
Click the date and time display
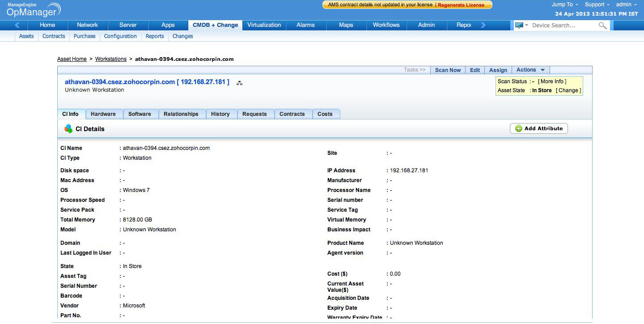pos(597,14)
